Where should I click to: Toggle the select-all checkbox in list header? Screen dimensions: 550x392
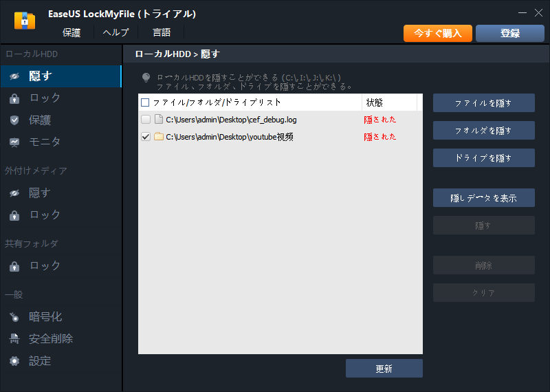coord(145,102)
